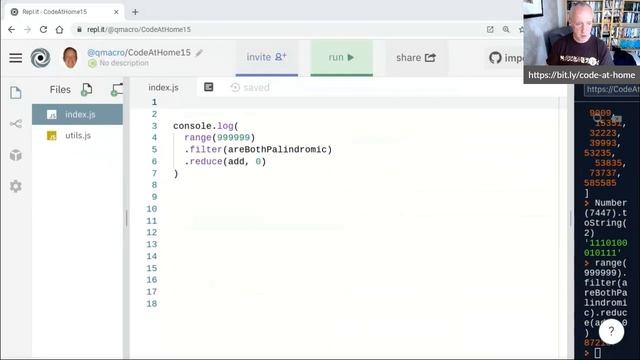Viewport: 640px width, 360px height.
Task: Click the share button
Action: click(x=416, y=58)
